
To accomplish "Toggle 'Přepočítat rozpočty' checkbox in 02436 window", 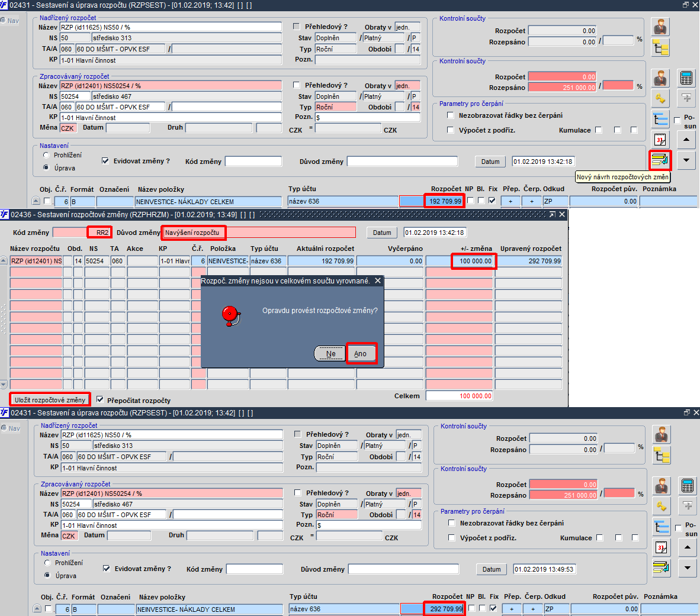I will click(100, 399).
